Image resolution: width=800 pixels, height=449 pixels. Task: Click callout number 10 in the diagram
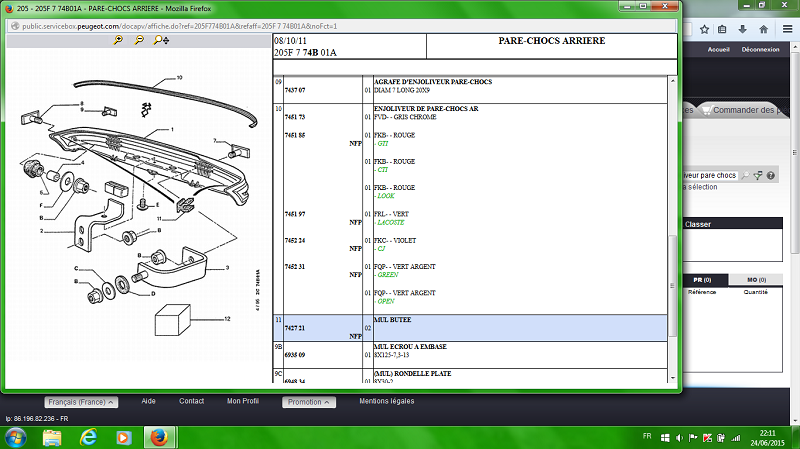(x=180, y=78)
